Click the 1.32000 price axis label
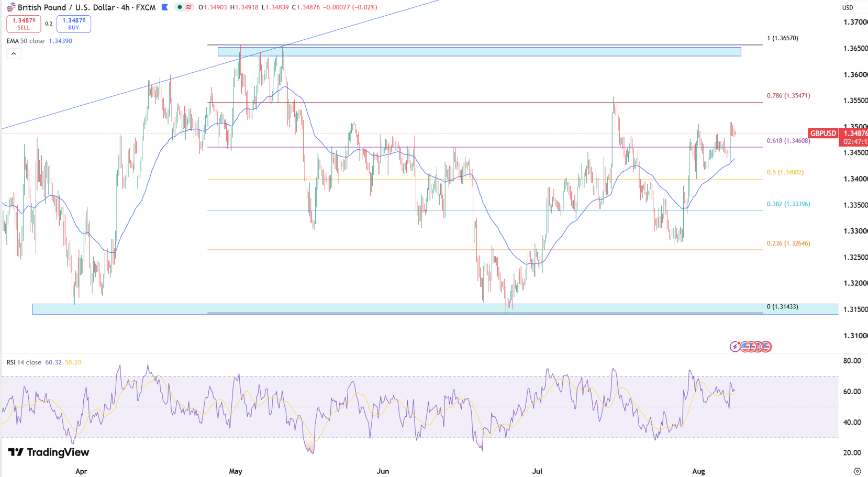This screenshot has height=477, width=868. [855, 283]
